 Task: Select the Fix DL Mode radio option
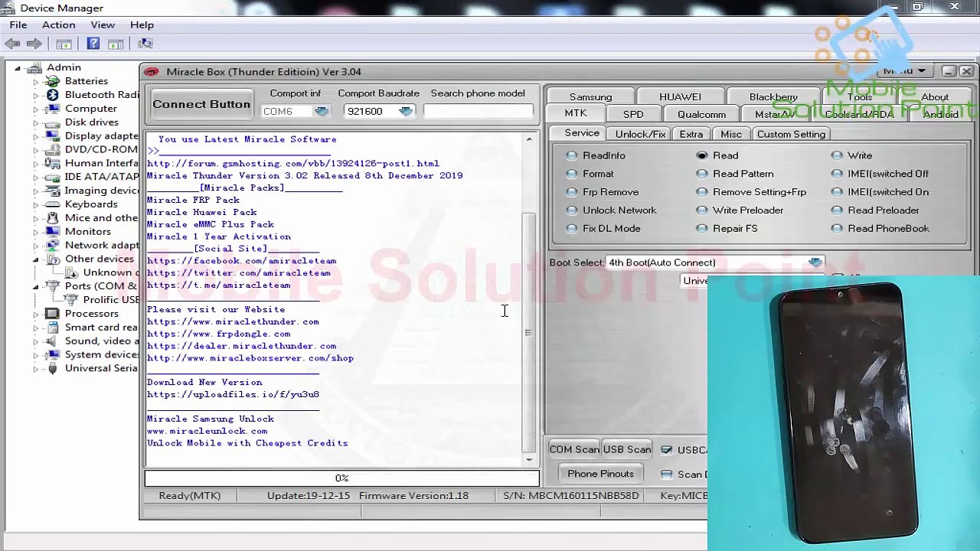pyautogui.click(x=572, y=229)
